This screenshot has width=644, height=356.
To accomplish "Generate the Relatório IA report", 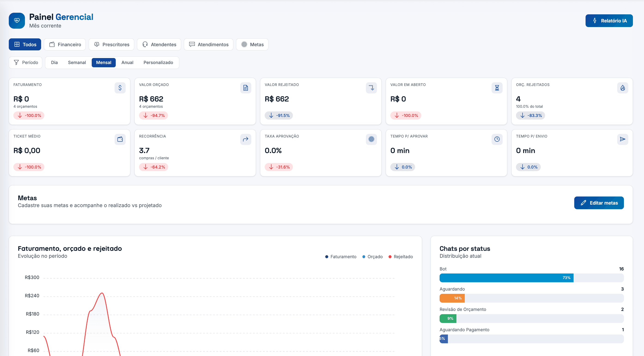I will pyautogui.click(x=609, y=21).
